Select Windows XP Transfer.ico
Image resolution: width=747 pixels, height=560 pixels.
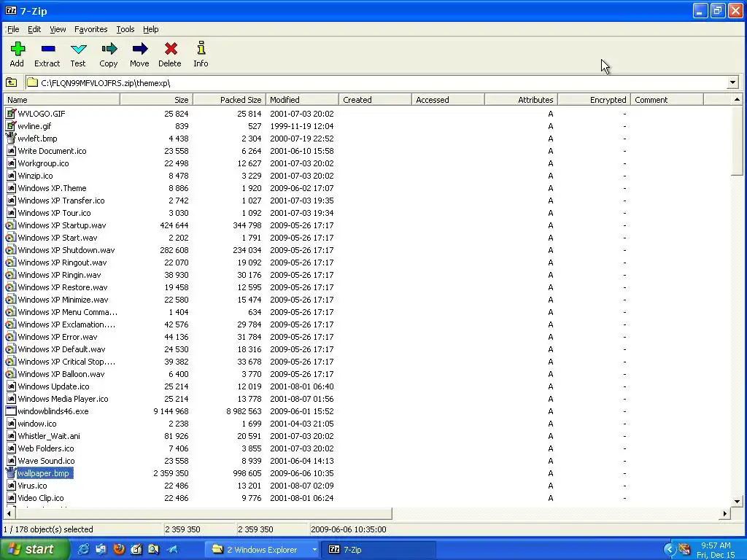click(x=61, y=201)
